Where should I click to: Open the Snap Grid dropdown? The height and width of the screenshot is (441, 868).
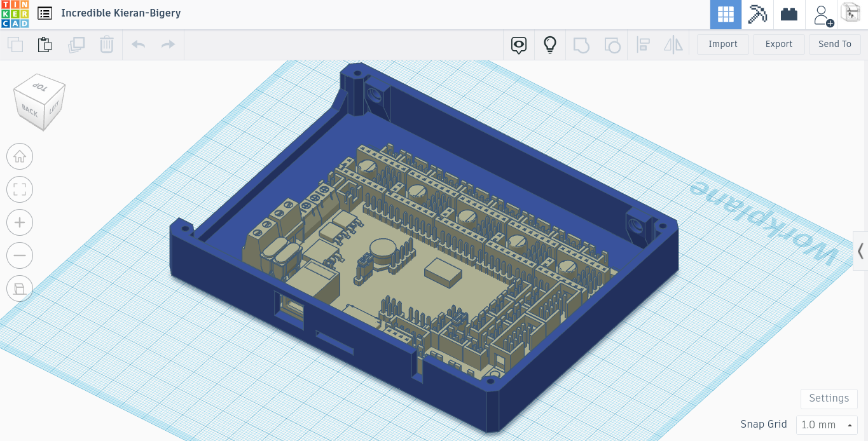point(826,424)
